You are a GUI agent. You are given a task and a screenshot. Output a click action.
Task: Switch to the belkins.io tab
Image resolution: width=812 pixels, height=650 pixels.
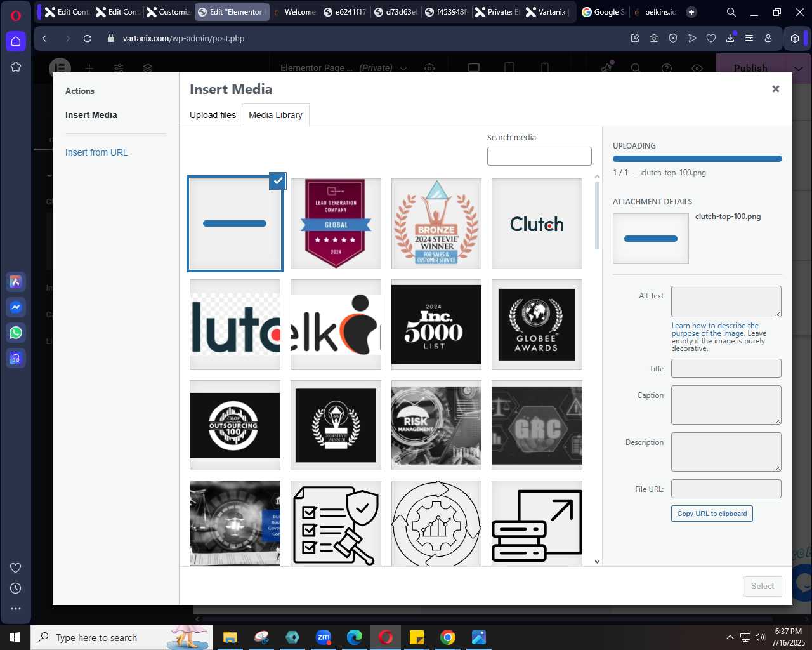click(x=655, y=11)
